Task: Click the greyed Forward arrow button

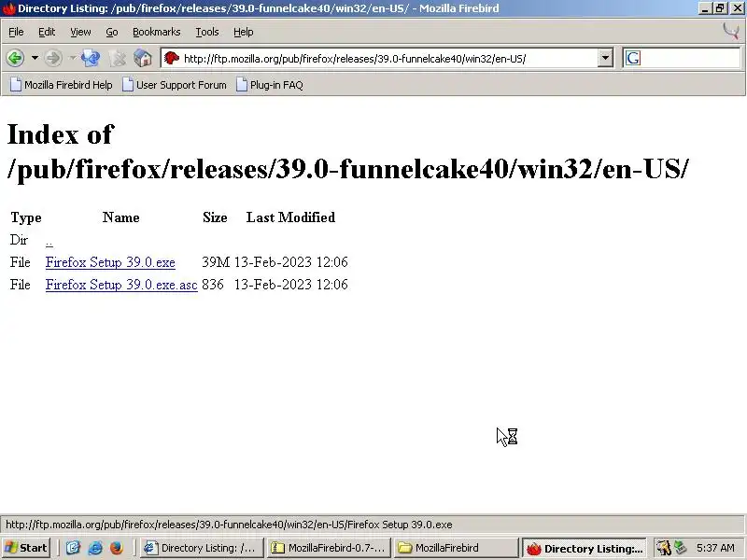Action: click(53, 59)
